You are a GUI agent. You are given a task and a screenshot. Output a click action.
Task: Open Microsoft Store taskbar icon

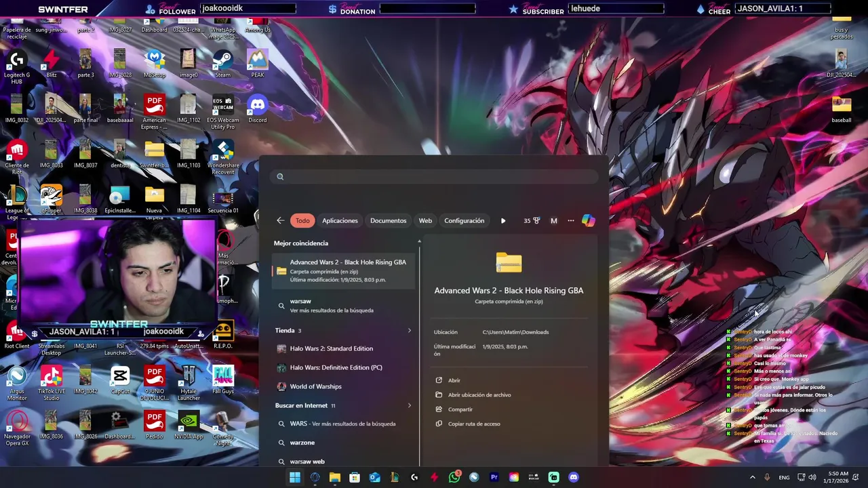[355, 477]
